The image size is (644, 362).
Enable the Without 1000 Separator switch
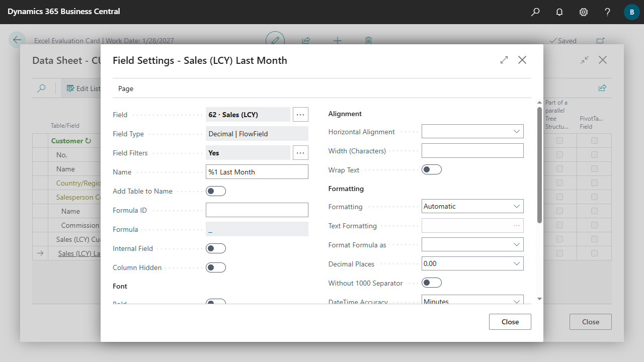pos(431,283)
